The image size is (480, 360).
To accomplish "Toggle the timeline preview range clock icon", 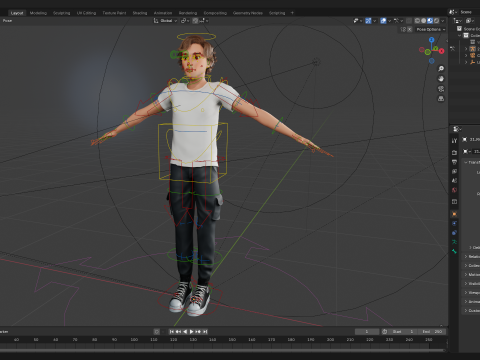I will click(x=384, y=332).
